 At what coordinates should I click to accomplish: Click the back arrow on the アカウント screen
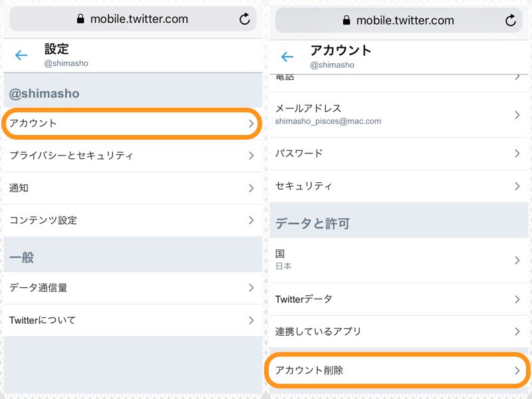[287, 57]
